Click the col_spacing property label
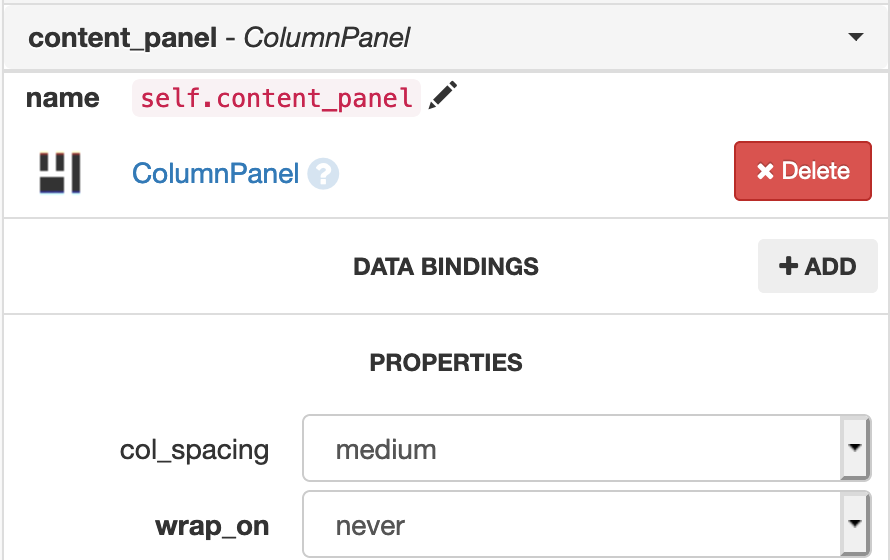Image resolution: width=890 pixels, height=560 pixels. (194, 450)
